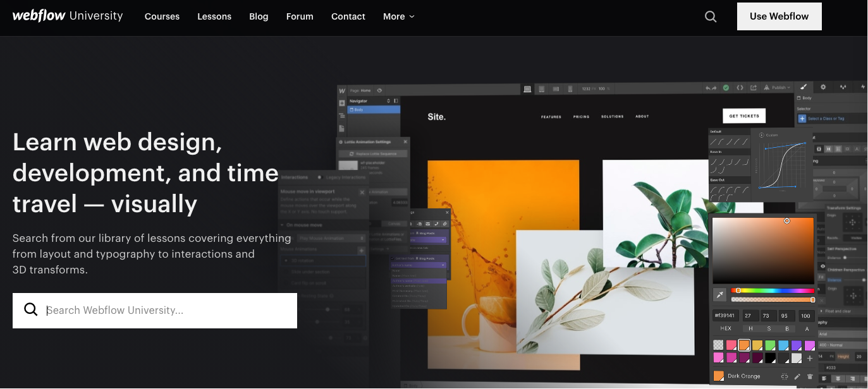Select the transparent checkered swatch

718,345
